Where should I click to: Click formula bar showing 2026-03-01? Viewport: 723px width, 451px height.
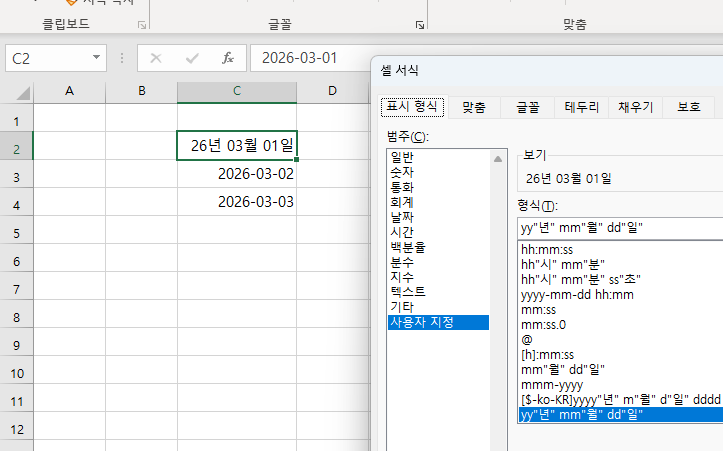click(310, 58)
